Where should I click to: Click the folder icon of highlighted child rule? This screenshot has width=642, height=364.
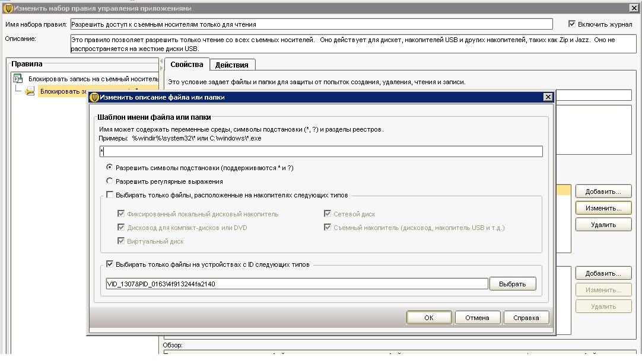[x=30, y=91]
